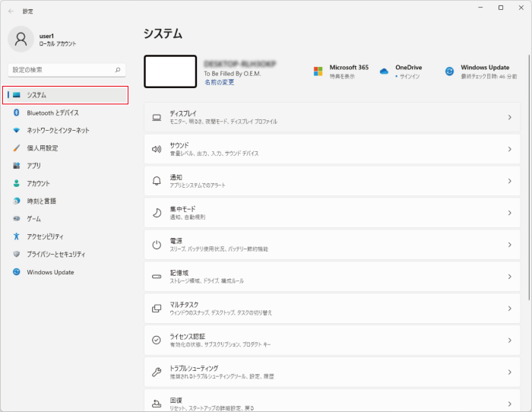Expand the ライセンス認証 row chevron
532x412 pixels.
pos(510,341)
